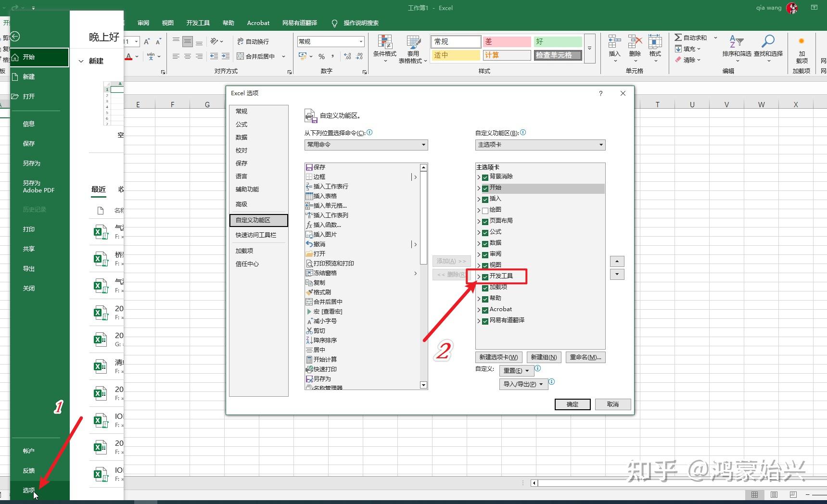Toggle the 开发工具 (Developer) checkbox
This screenshot has height=504, width=827.
(x=485, y=277)
